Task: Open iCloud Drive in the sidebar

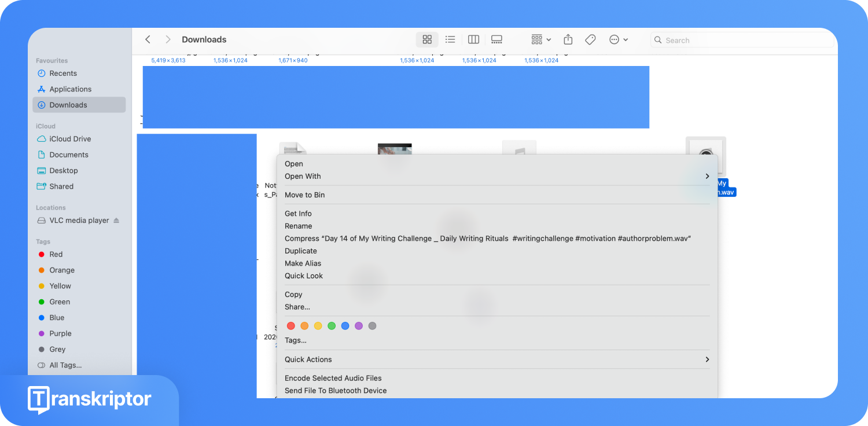Action: (70, 139)
